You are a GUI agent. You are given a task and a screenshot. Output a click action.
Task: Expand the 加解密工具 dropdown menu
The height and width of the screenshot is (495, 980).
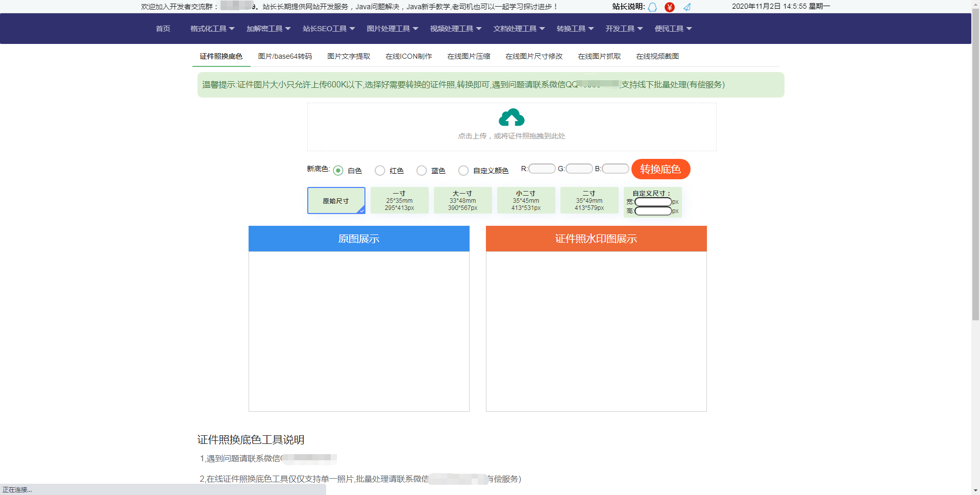click(268, 29)
